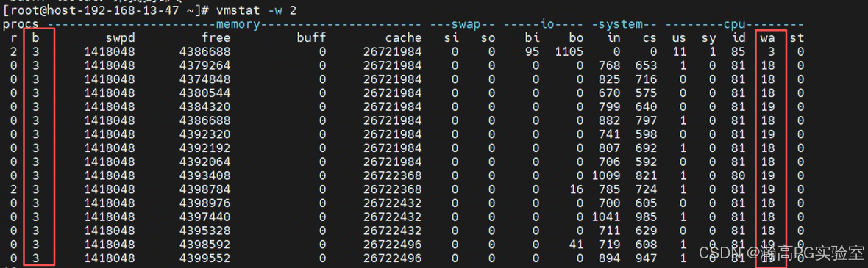Click the 'st' column header
Image resolution: width=868 pixels, height=268 pixels.
(x=797, y=38)
